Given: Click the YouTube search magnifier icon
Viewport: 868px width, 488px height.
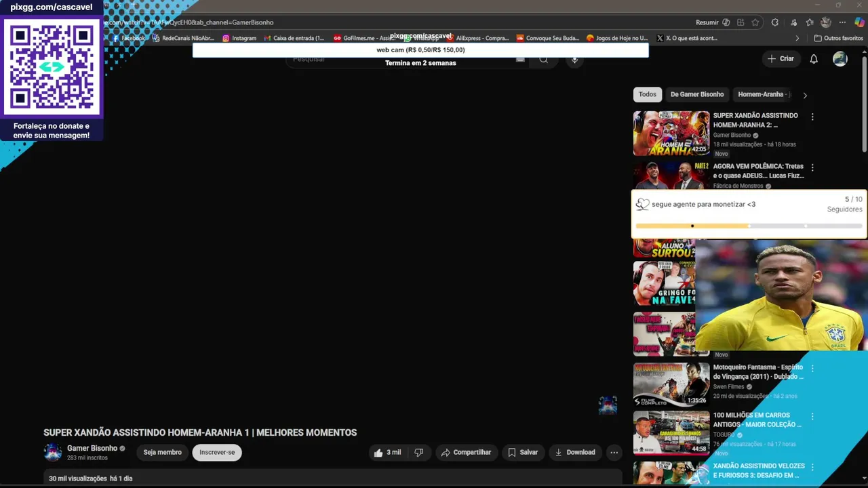Looking at the screenshot, I should tap(543, 60).
